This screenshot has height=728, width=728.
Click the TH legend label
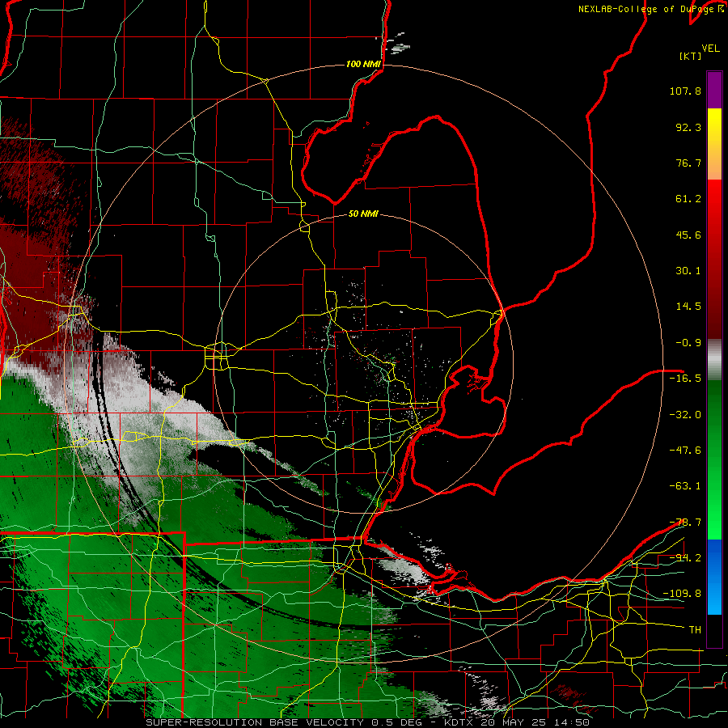[x=695, y=630]
